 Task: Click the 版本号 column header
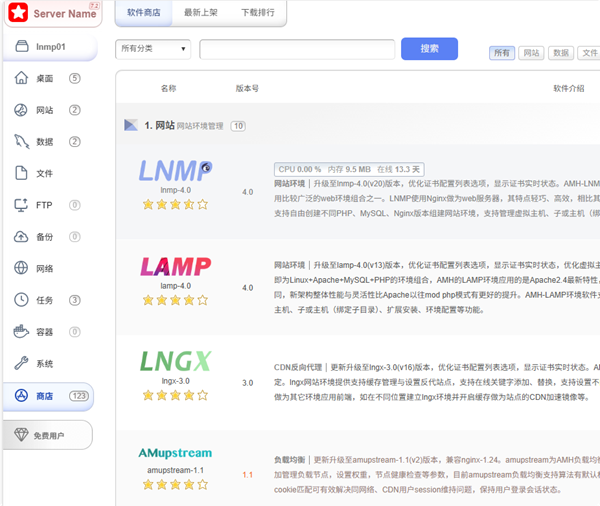[x=247, y=88]
